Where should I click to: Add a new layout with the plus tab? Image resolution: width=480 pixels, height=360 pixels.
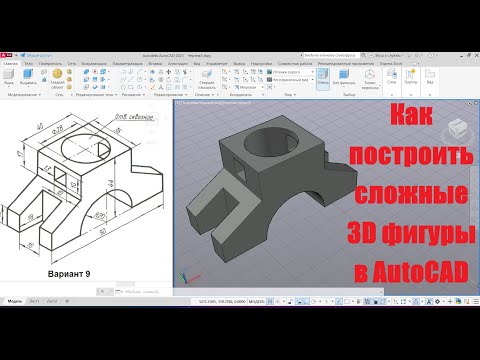(x=67, y=301)
